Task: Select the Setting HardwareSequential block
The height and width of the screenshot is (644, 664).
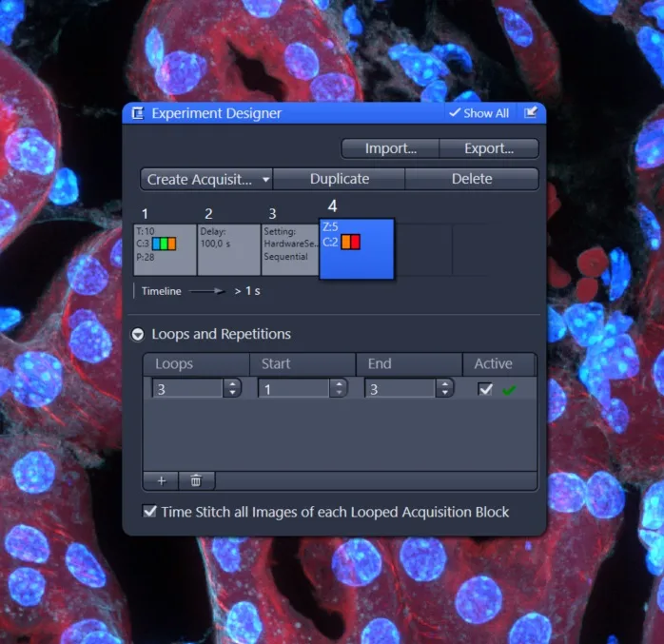Action: tap(290, 250)
